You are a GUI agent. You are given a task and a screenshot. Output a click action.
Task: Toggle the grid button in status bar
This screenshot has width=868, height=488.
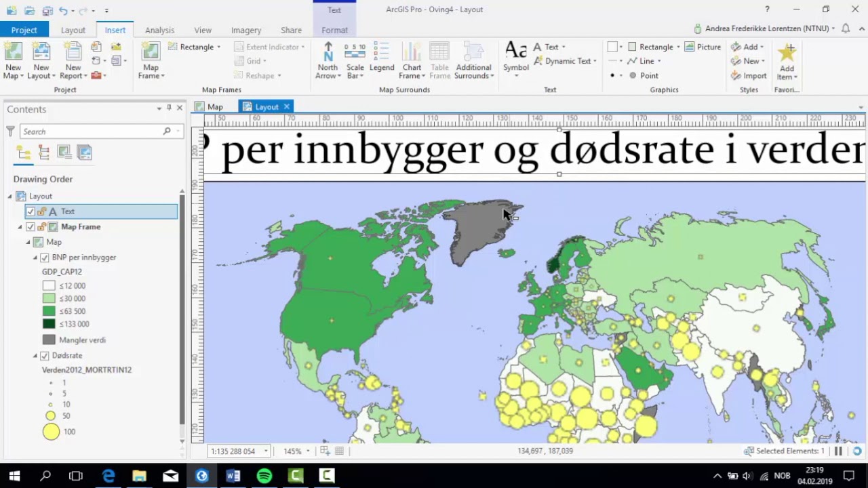(x=340, y=451)
